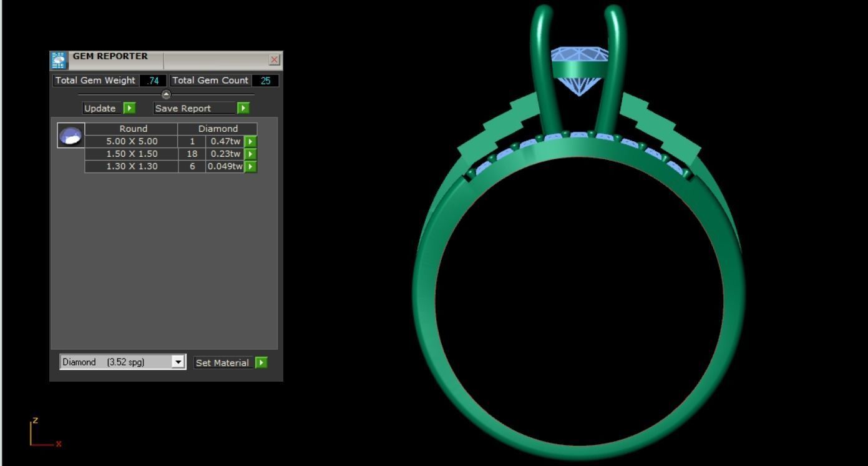Click the 0.23tw weight cell
This screenshot has height=466, width=868.
pos(225,154)
